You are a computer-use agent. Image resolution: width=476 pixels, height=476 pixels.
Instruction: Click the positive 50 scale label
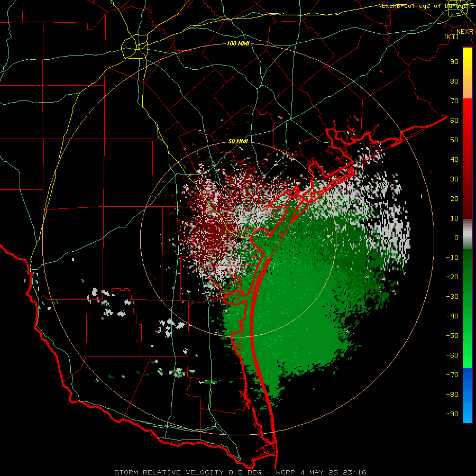(x=454, y=140)
